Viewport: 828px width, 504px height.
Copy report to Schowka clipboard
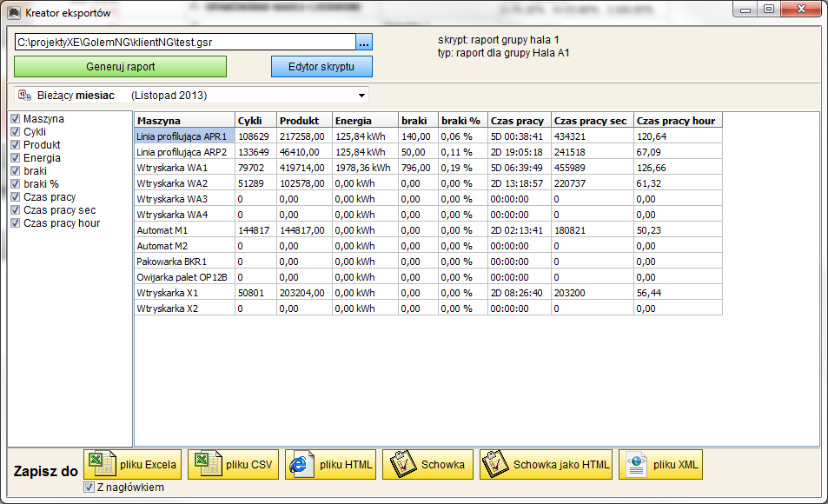click(427, 464)
